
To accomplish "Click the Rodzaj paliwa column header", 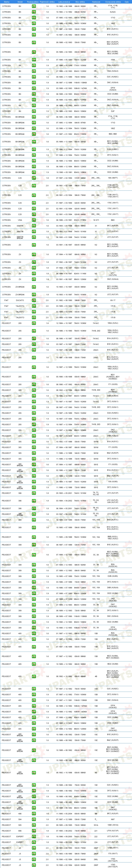I will coord(33,2).
